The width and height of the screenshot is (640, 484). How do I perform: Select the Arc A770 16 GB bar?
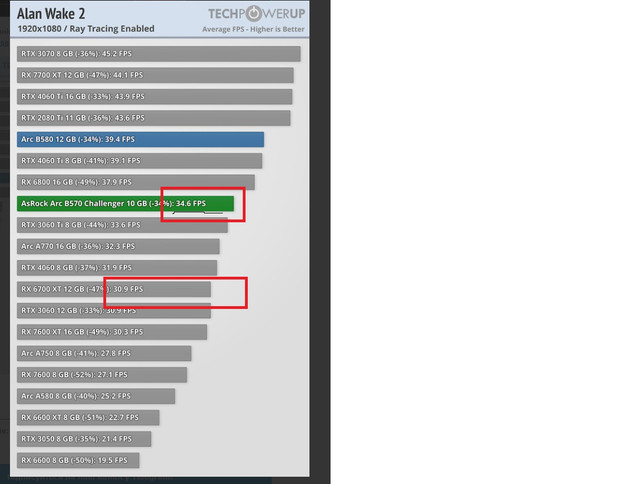[118, 246]
